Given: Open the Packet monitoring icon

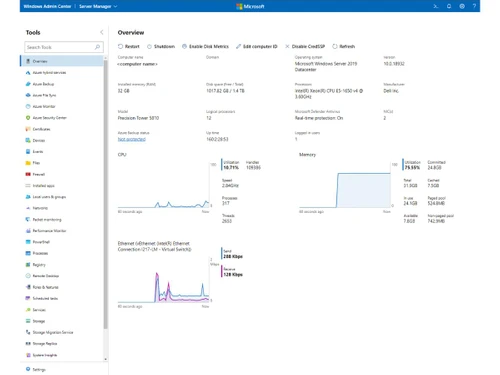Looking at the screenshot, I should 28,219.
